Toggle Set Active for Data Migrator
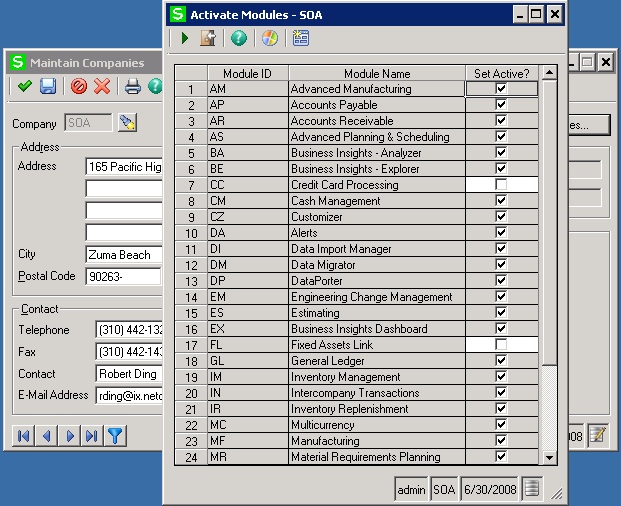Image resolution: width=621 pixels, height=506 pixels. 501,264
